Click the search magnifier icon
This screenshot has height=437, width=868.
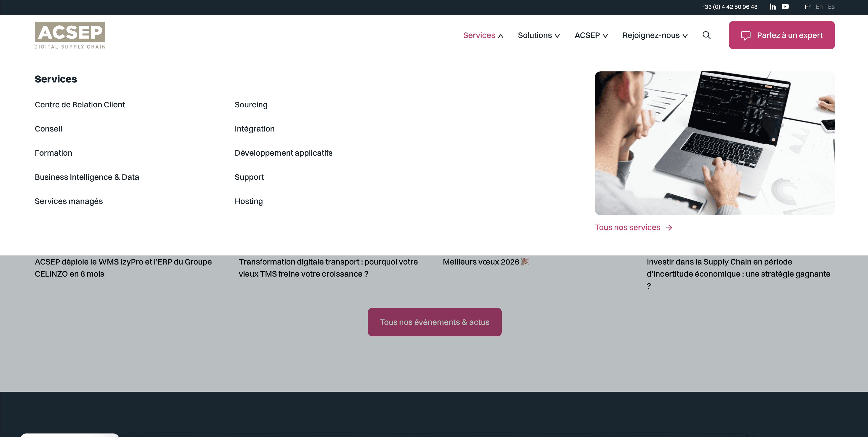(706, 35)
